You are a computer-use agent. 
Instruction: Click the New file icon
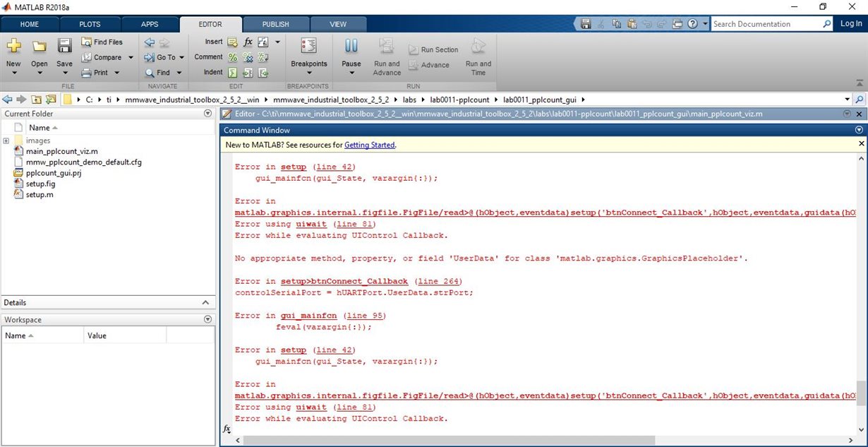click(x=13, y=46)
